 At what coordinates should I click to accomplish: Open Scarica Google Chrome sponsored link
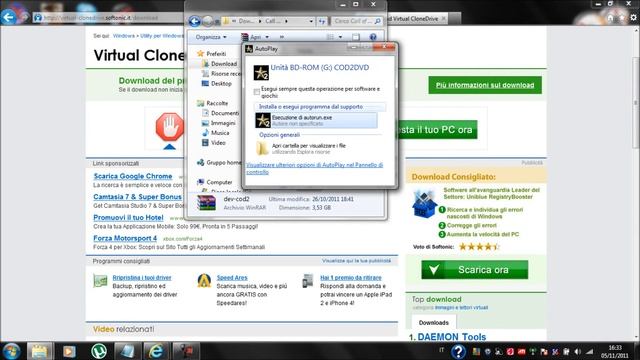coord(133,176)
